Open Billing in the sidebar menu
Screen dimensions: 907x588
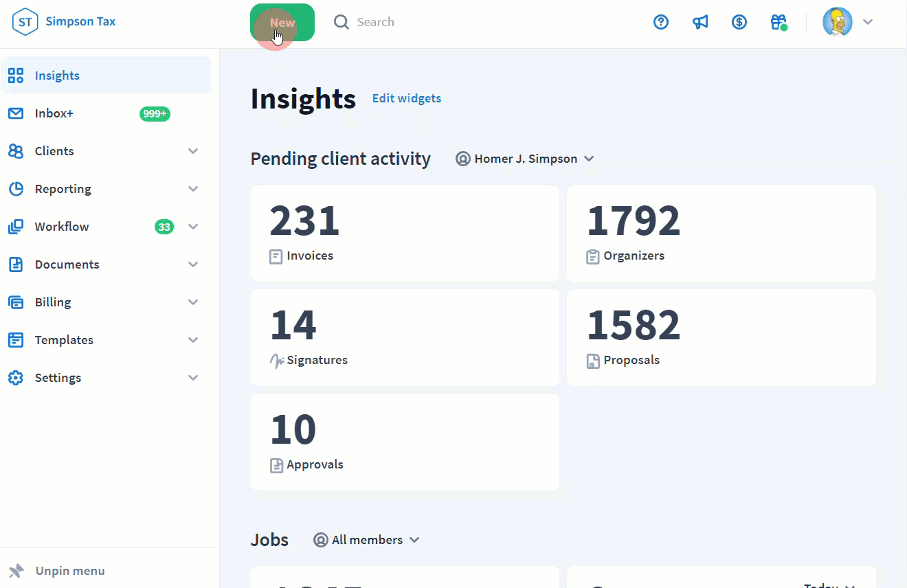point(53,302)
